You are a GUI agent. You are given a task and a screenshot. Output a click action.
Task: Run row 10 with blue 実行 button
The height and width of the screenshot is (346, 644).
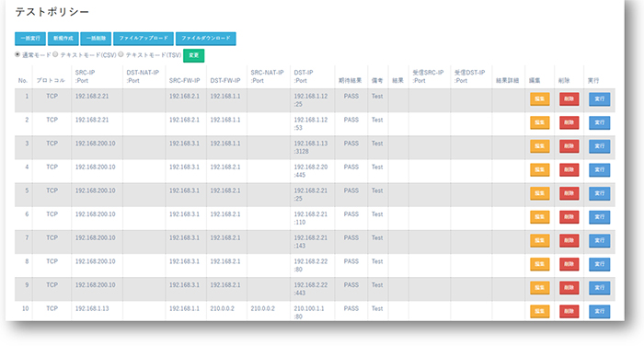pyautogui.click(x=599, y=311)
